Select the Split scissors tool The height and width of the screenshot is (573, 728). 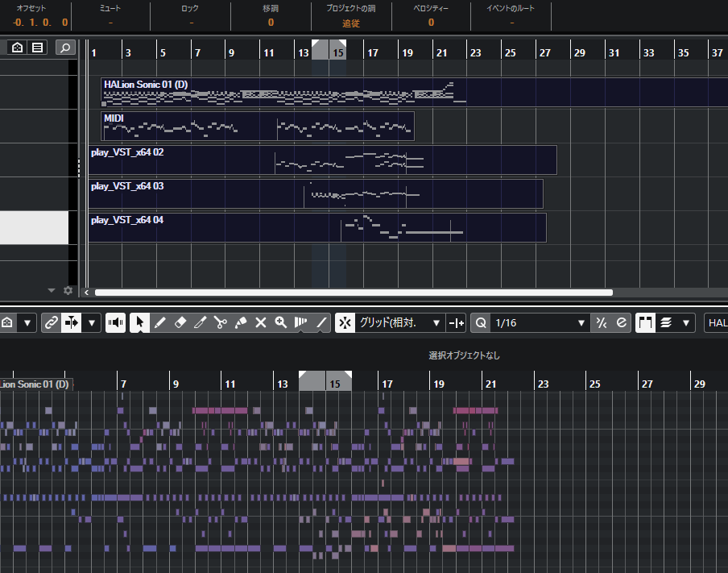[x=221, y=322]
